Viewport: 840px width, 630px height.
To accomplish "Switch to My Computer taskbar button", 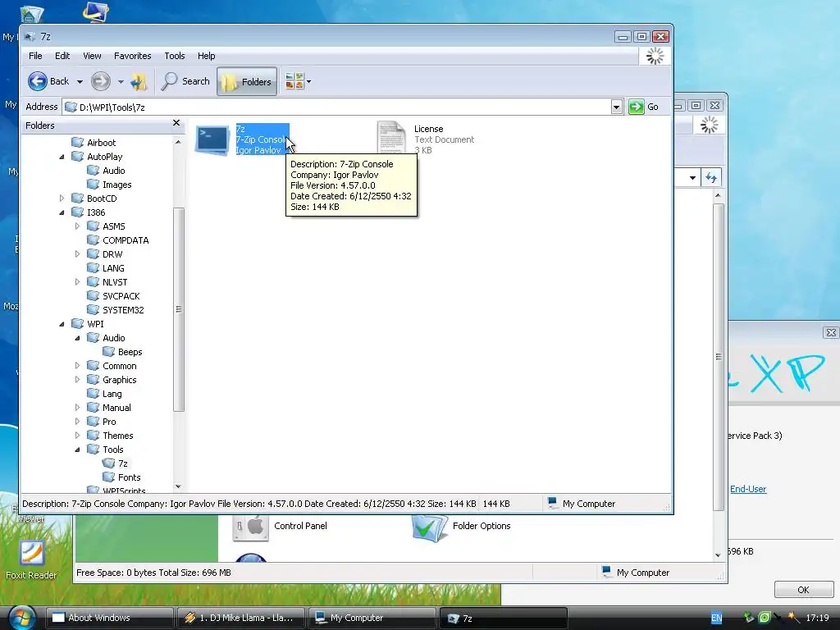I will 372,618.
